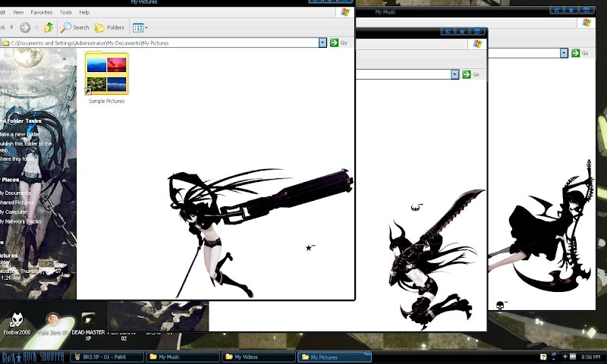Click the 8:56 PM system clock
This screenshot has height=364, width=607.
(591, 357)
